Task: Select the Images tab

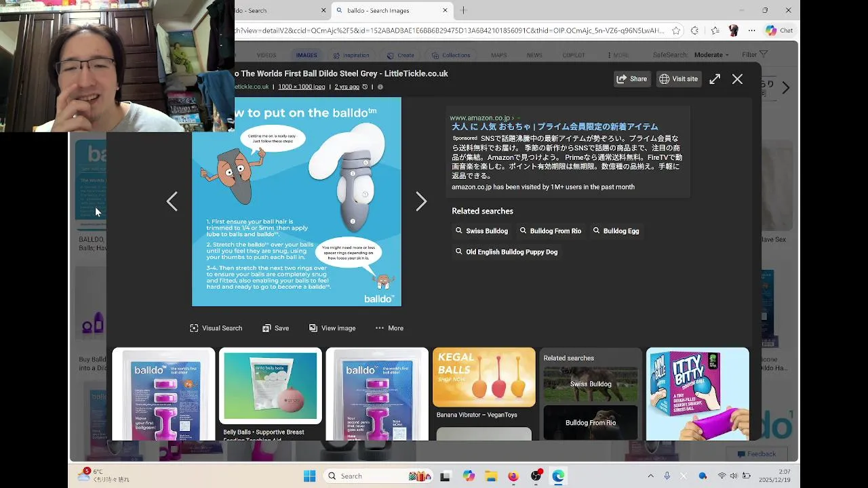Action: pyautogui.click(x=307, y=56)
